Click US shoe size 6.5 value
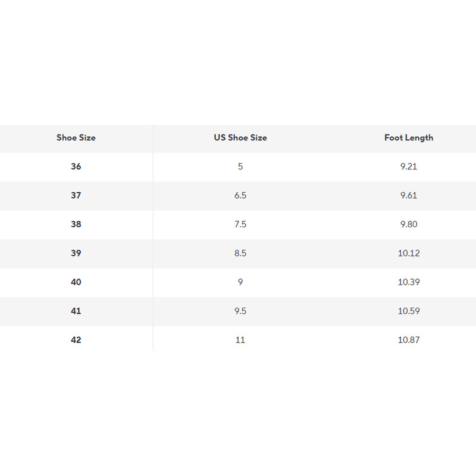476x476 pixels. pyautogui.click(x=240, y=195)
